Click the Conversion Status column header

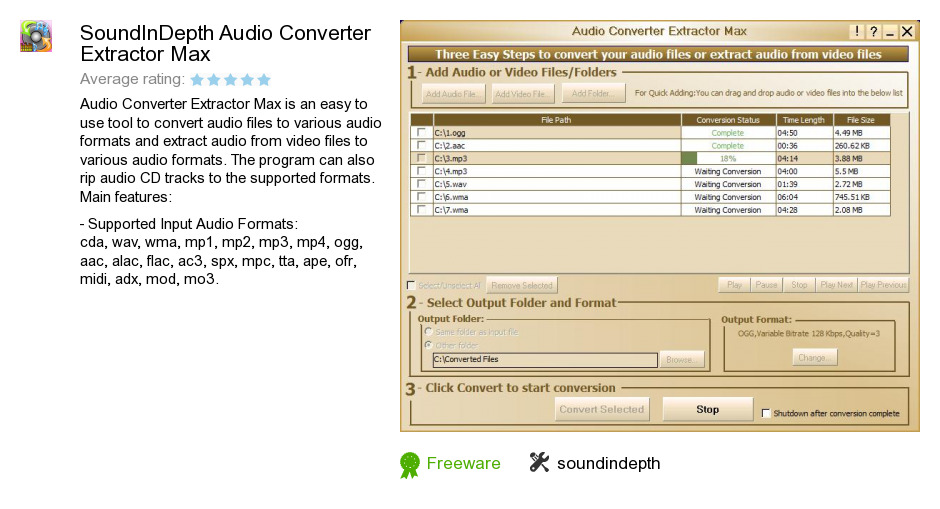pyautogui.click(x=728, y=120)
